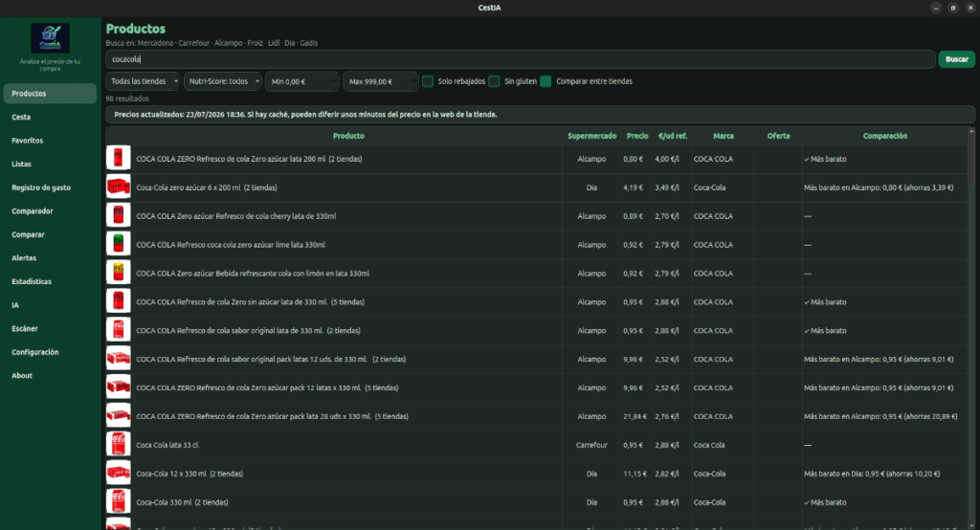The image size is (980, 530).
Task: Click the cherry cola 330ml can image
Action: click(118, 215)
